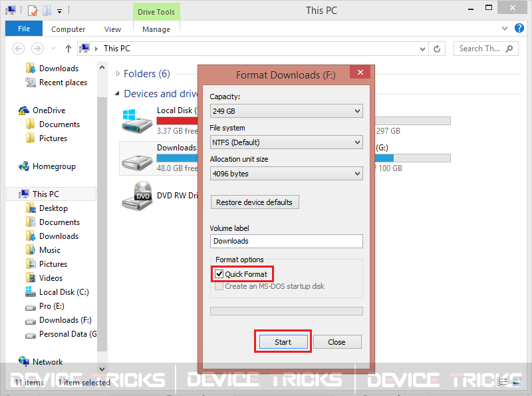Switch to large icons view in status bar

tap(517, 383)
